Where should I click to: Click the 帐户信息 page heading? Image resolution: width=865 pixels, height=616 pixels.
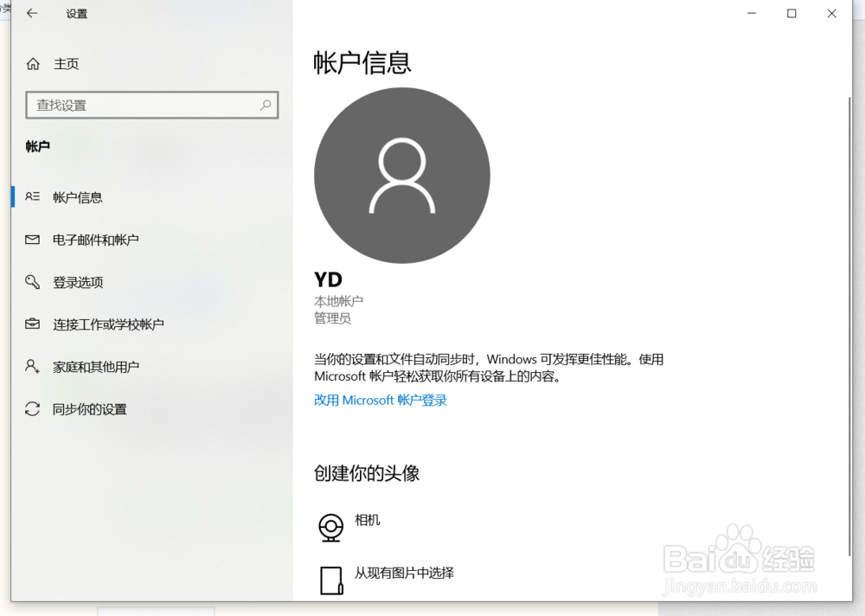(x=362, y=62)
